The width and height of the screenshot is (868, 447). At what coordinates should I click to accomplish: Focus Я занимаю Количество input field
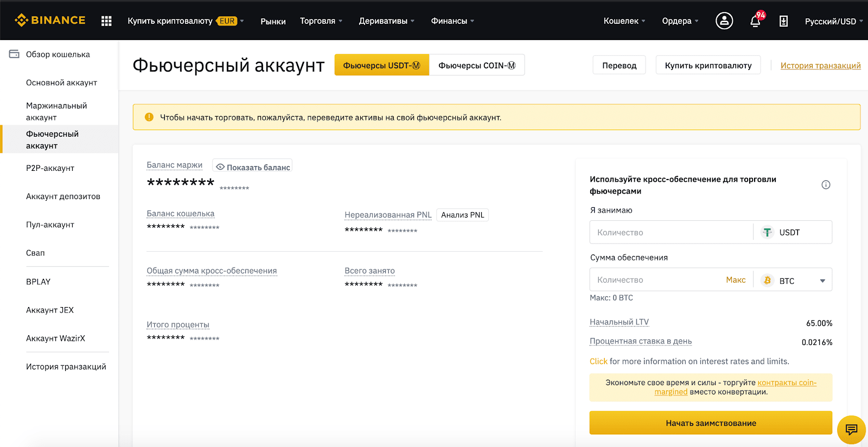coord(671,232)
